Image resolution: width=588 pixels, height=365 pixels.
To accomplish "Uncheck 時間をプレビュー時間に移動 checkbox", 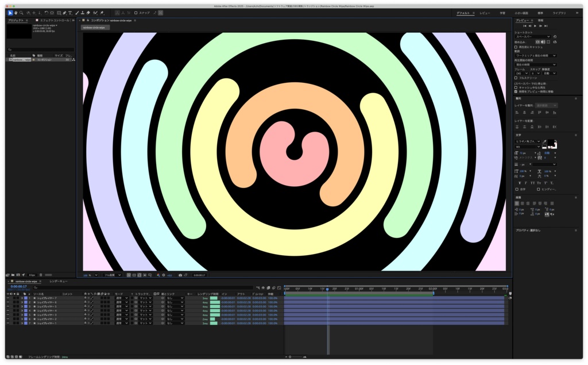I will pyautogui.click(x=516, y=91).
